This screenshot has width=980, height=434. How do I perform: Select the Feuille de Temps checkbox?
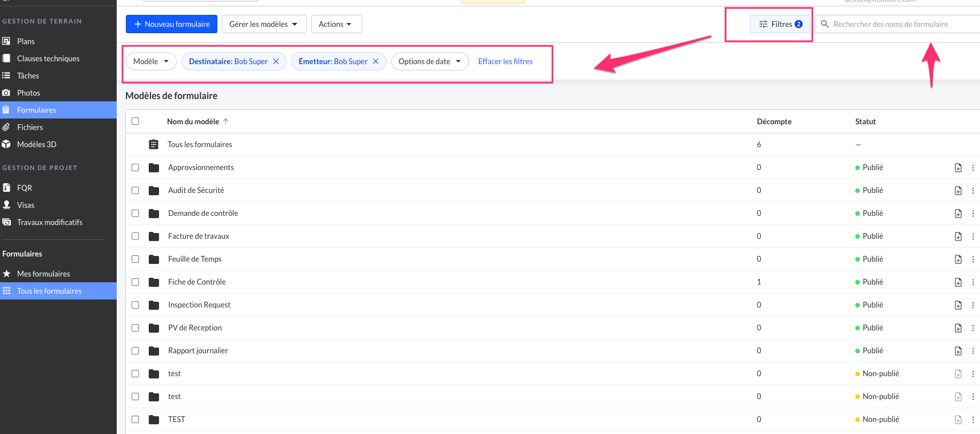point(136,259)
